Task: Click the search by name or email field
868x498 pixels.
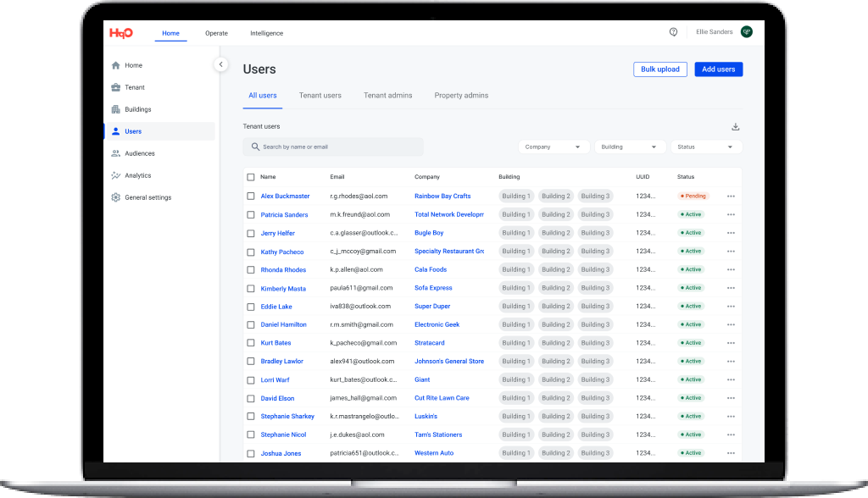Action: 333,147
